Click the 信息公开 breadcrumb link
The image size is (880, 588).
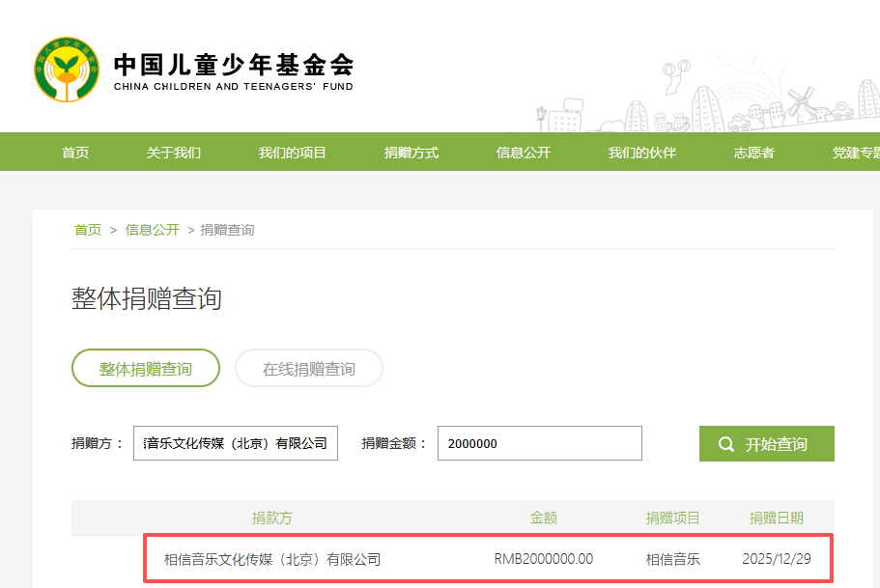coord(153,230)
